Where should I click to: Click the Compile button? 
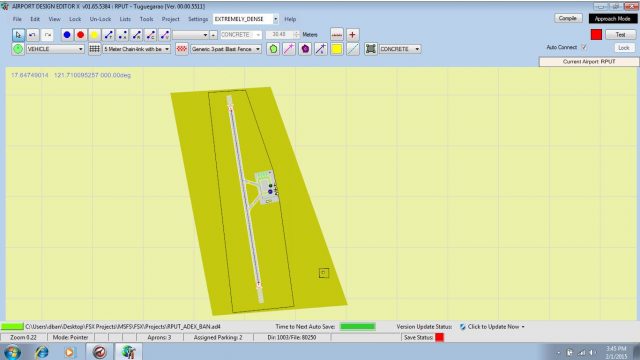point(568,18)
